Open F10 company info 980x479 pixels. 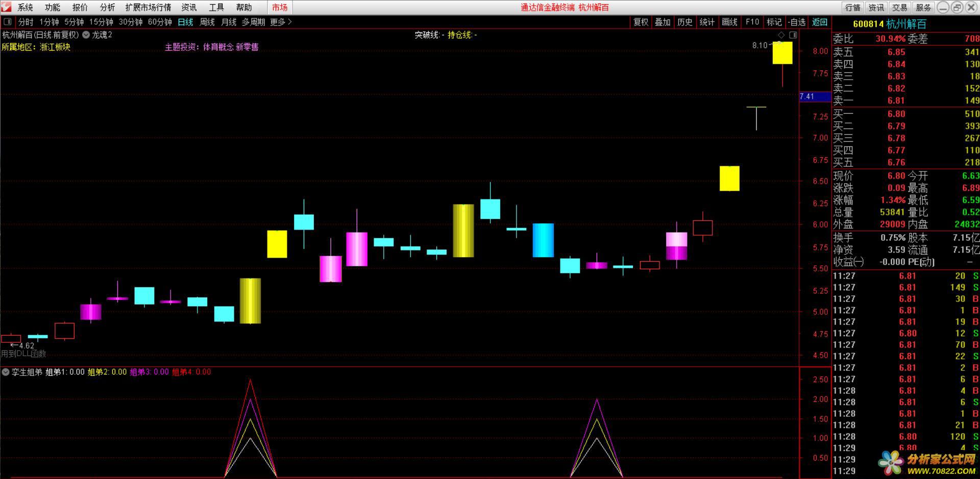[752, 22]
